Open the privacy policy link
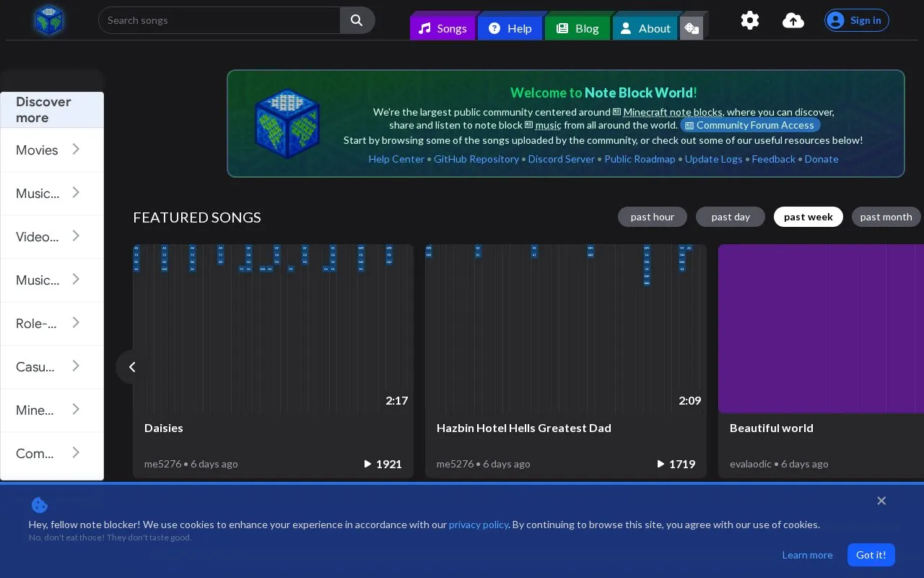924x578 pixels. (x=479, y=525)
